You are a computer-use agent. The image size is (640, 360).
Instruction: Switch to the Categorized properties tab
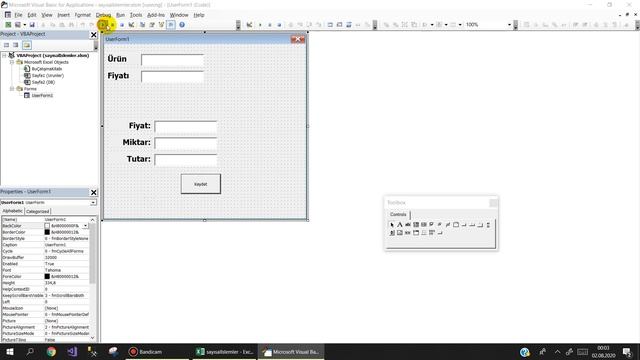tap(38, 211)
